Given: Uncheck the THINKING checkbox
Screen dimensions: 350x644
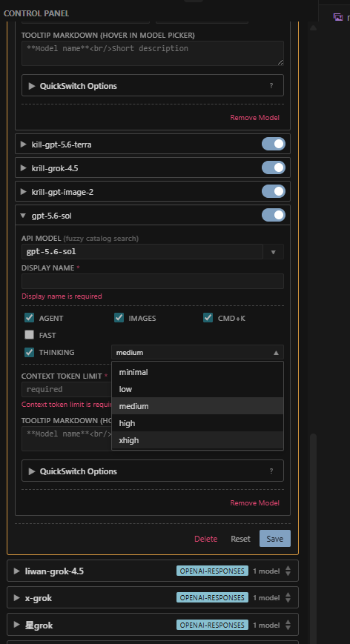Looking at the screenshot, I should tap(29, 352).
